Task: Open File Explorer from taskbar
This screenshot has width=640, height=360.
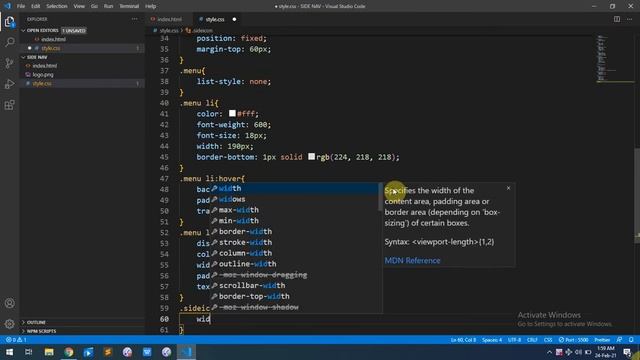Action: pyautogui.click(x=49, y=352)
